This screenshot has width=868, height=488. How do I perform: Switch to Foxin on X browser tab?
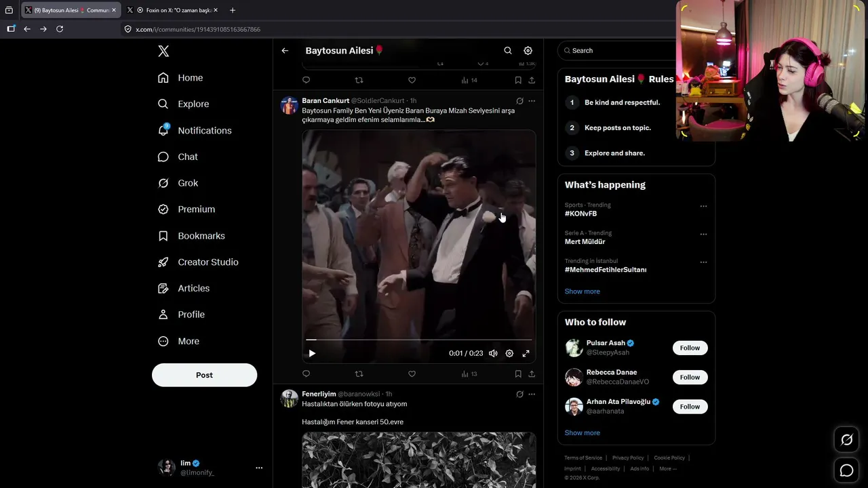(174, 10)
